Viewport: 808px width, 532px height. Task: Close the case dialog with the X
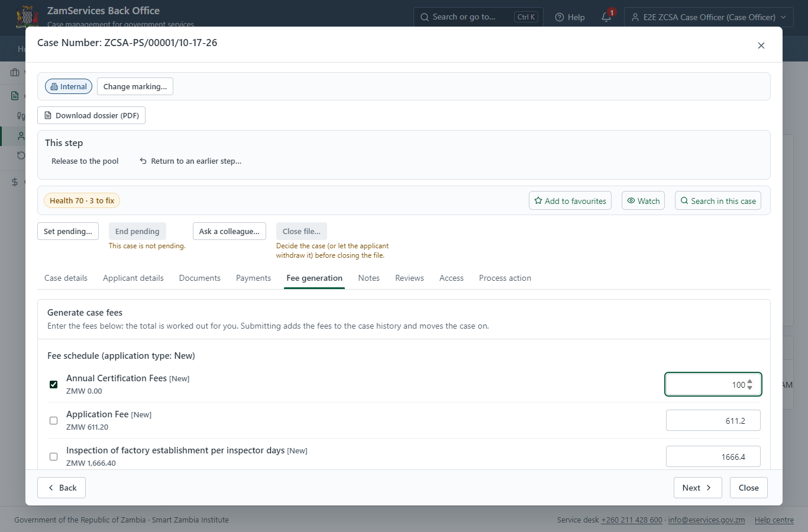click(x=761, y=46)
